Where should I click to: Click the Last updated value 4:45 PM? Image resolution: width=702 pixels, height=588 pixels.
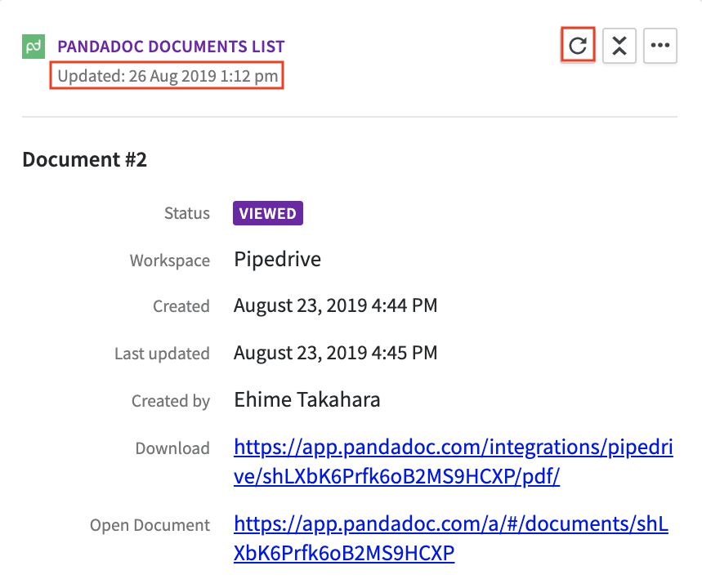tap(335, 354)
